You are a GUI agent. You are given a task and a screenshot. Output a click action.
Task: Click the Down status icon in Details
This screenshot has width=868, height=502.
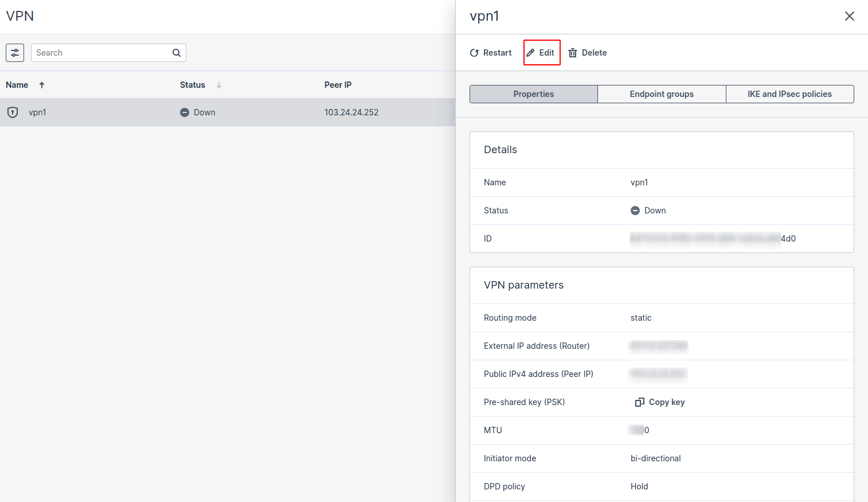(x=635, y=211)
